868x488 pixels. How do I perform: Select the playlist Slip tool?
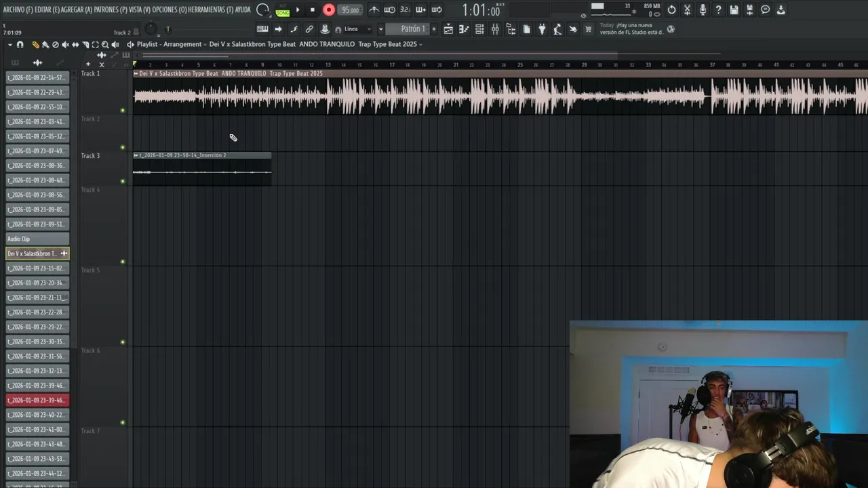pos(75,45)
